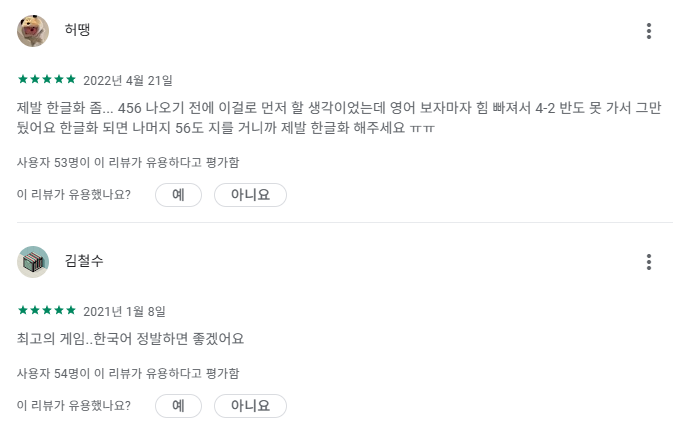
Task: Click the date 2022년 4월 21일
Action: [x=128, y=80]
